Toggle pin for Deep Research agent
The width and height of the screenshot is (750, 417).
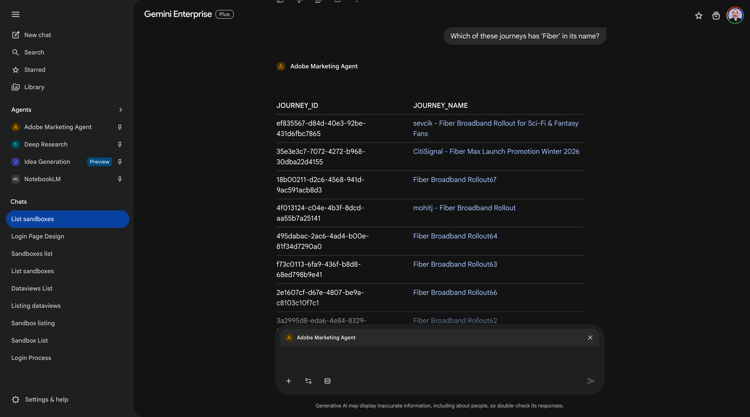pos(120,144)
